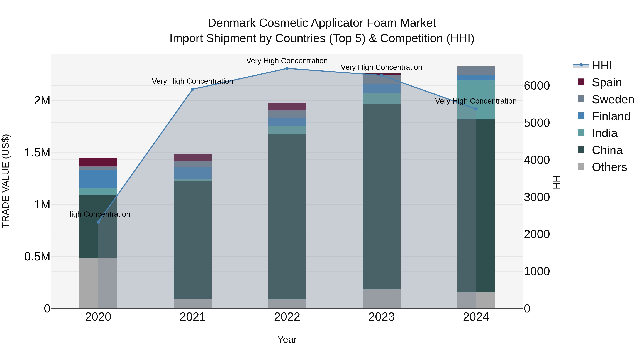Screen dimensions: 644x362
Task: Toggle the Spain legend entry
Action: click(600, 82)
